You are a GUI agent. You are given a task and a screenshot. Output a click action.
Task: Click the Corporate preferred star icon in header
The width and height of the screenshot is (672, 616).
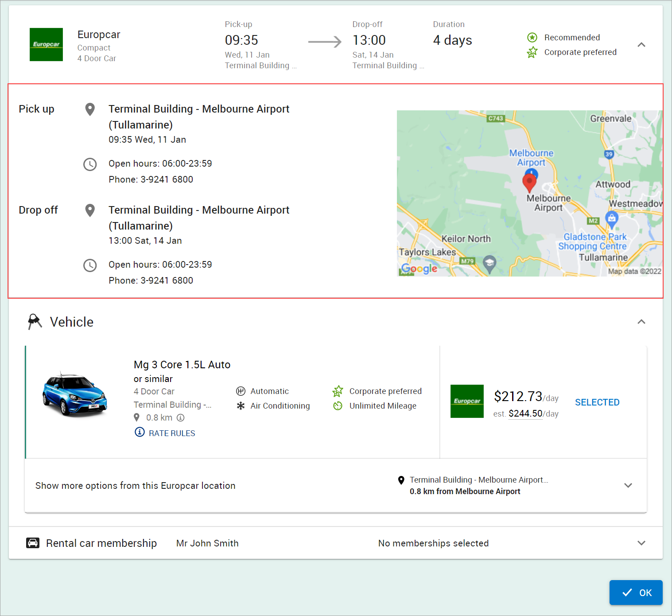pos(532,52)
